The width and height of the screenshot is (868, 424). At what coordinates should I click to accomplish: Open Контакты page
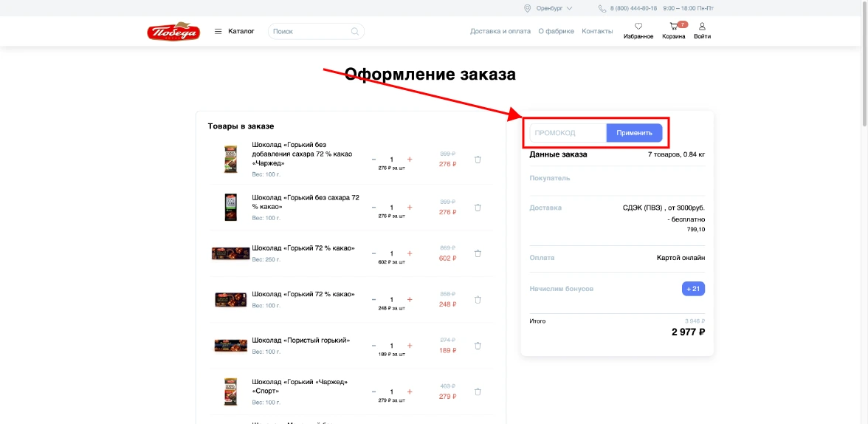click(597, 31)
